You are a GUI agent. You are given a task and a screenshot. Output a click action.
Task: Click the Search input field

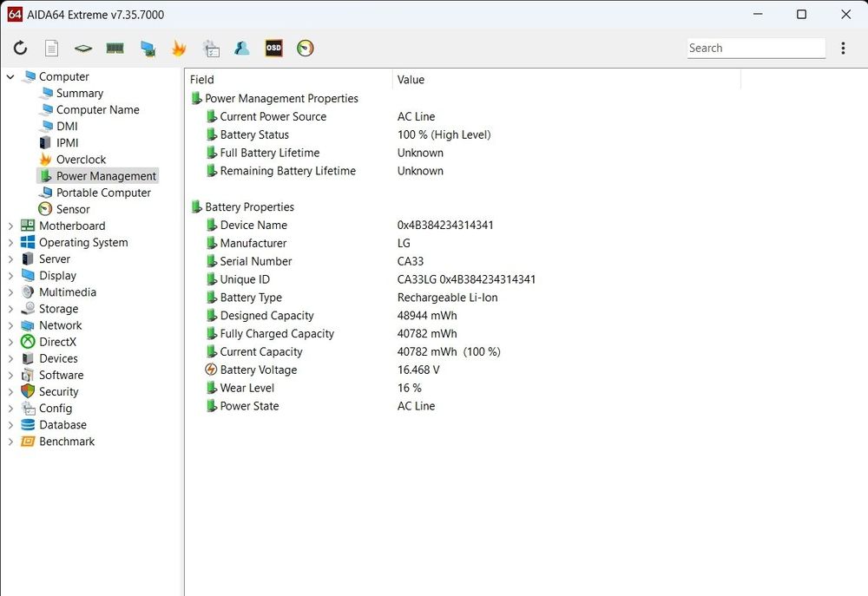point(756,48)
